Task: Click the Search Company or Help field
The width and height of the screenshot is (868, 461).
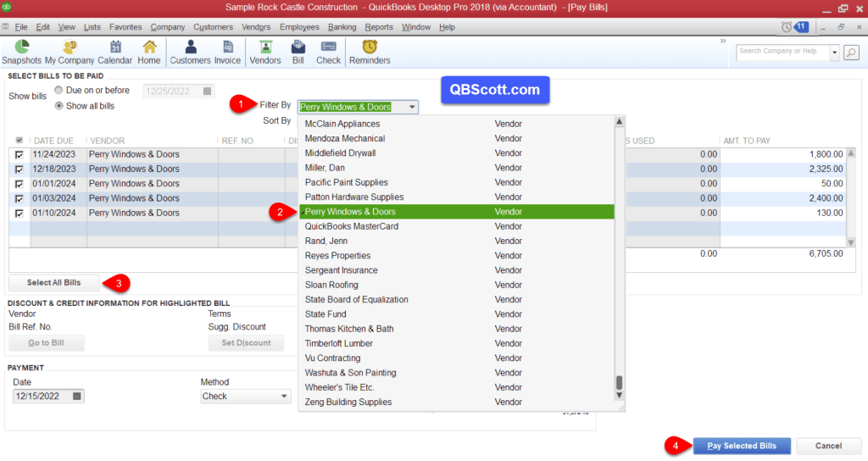Action: pyautogui.click(x=782, y=53)
